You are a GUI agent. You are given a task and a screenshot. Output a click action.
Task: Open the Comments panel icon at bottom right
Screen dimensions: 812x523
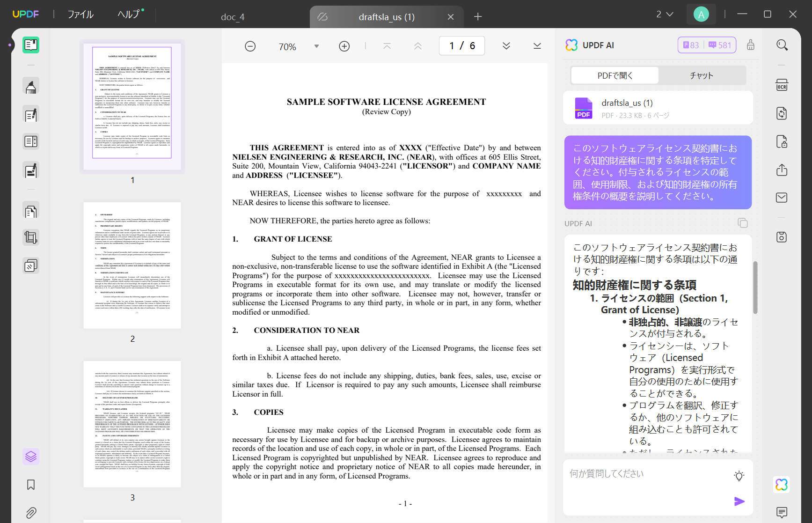[782, 512]
